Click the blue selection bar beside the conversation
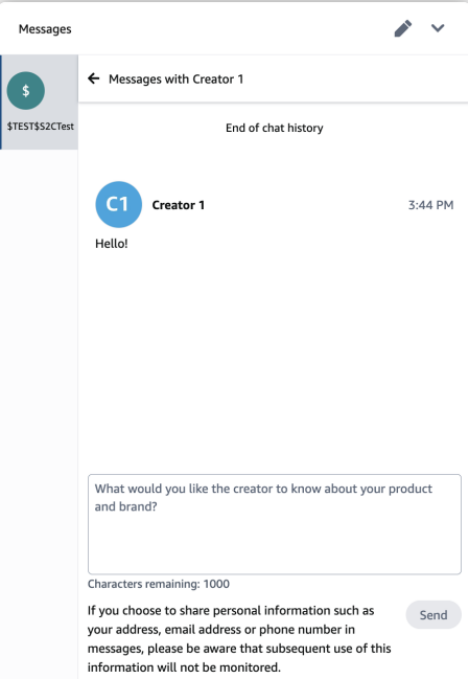This screenshot has width=470, height=679. (1, 102)
